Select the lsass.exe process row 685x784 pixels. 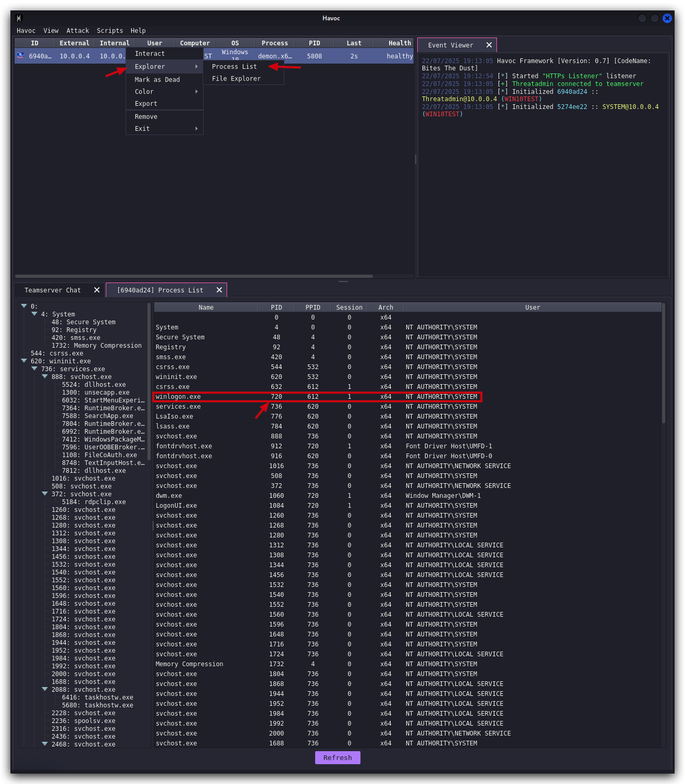pyautogui.click(x=407, y=426)
